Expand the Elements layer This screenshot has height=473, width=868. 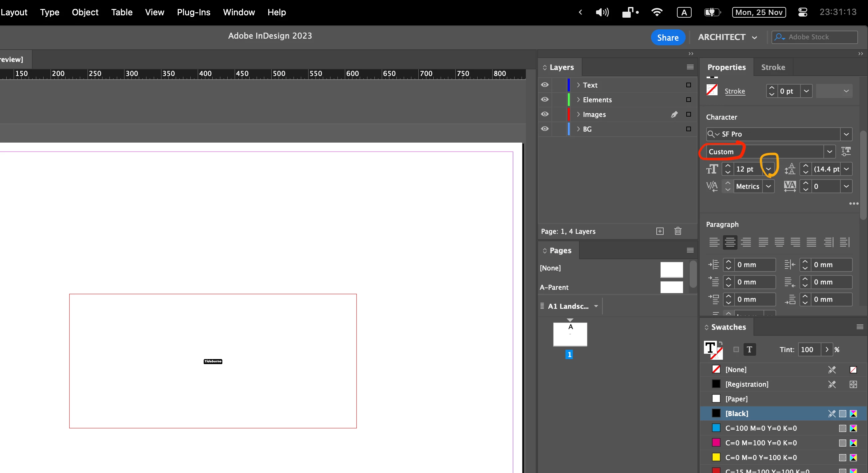578,100
